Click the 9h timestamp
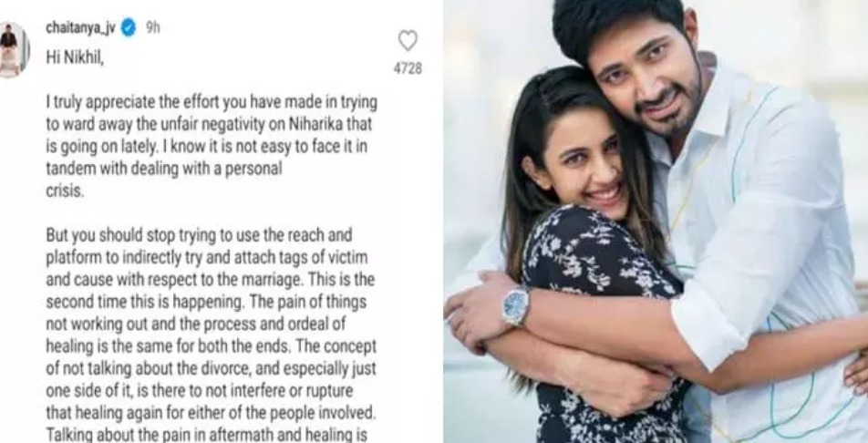The image size is (868, 443). (153, 27)
